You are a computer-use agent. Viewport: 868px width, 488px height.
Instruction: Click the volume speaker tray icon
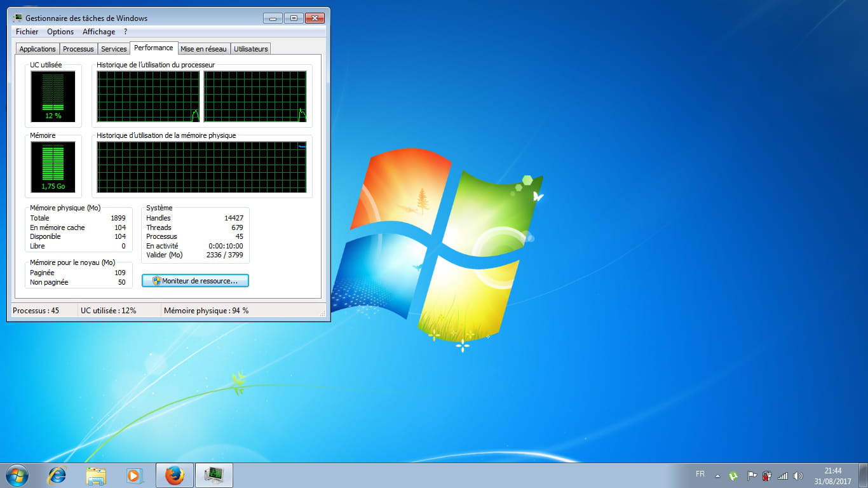pyautogui.click(x=798, y=475)
